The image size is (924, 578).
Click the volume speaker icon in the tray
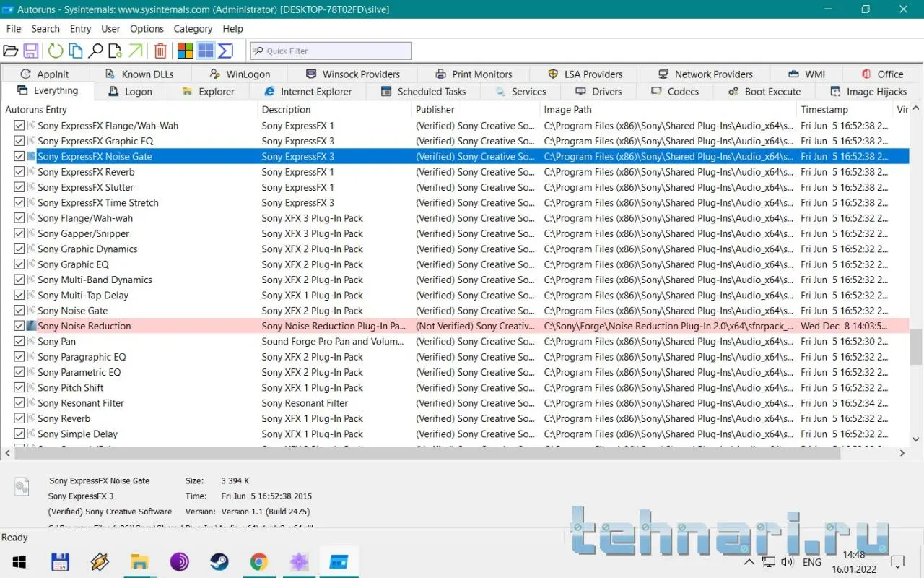click(x=787, y=562)
